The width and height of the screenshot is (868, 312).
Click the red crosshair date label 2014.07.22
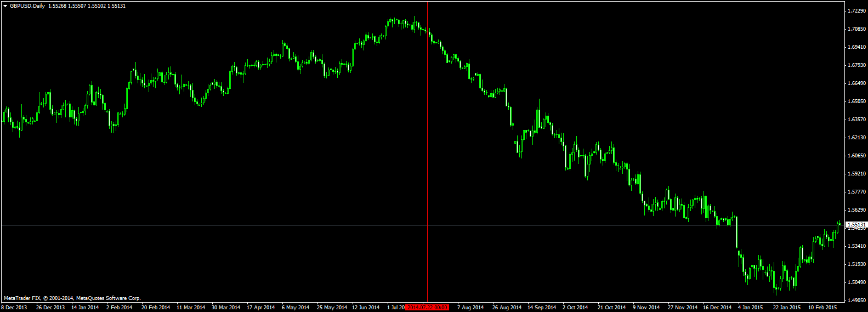(x=427, y=308)
